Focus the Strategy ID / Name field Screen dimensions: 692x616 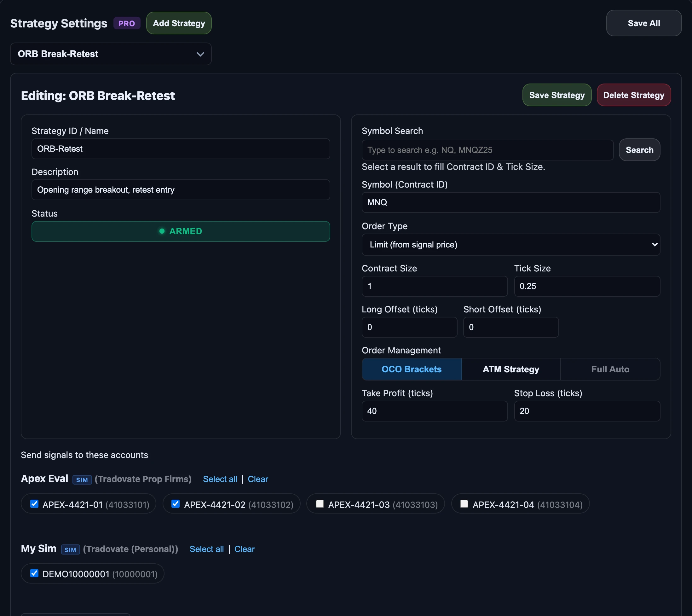coord(181,149)
